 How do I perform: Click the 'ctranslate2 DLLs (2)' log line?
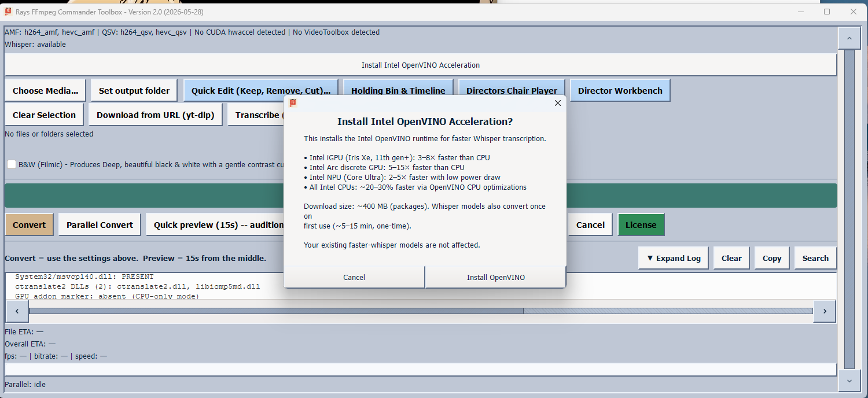tap(138, 286)
